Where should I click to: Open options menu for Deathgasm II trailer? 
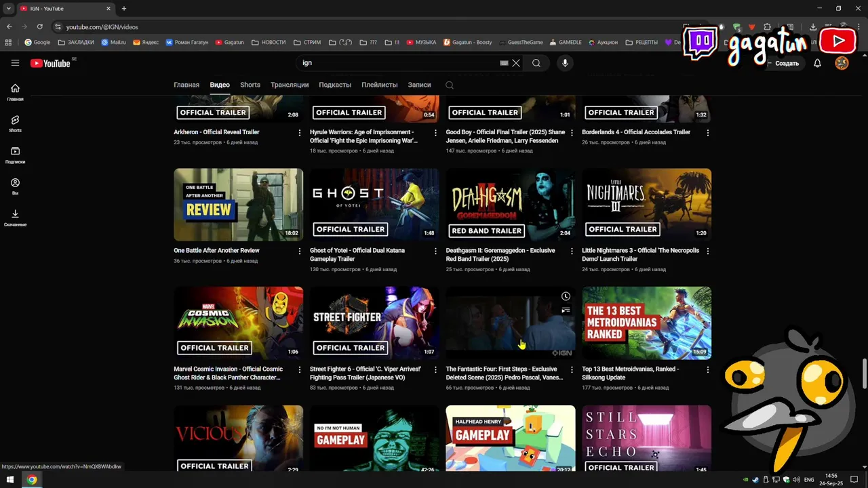point(572,251)
